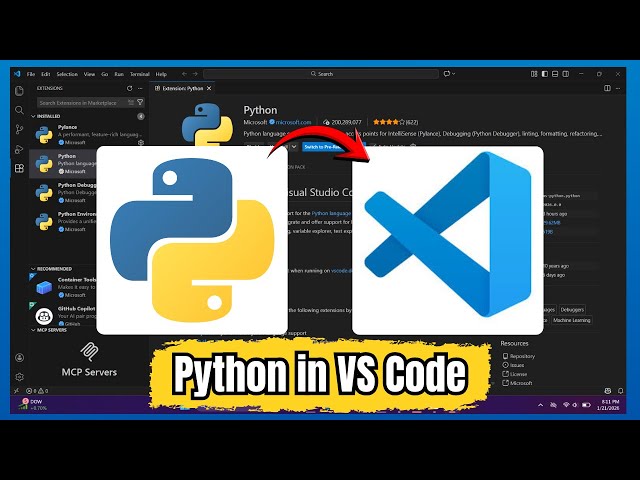Open the Go menu

[104, 74]
